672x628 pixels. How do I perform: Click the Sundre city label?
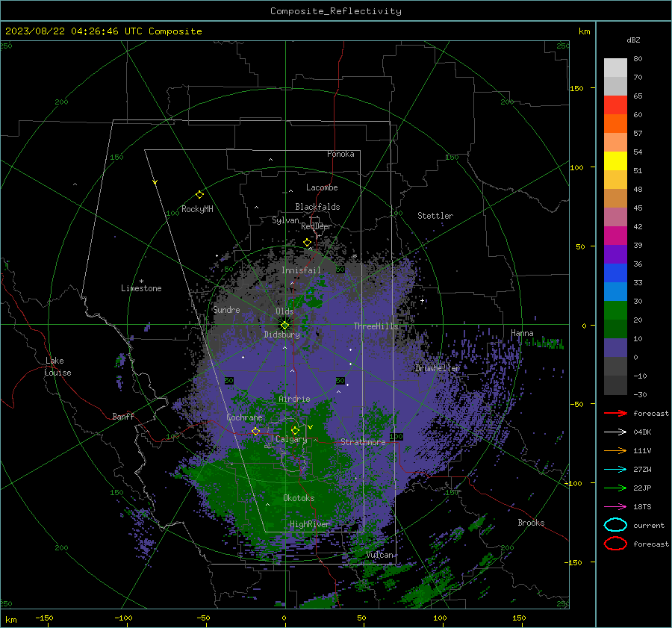[x=226, y=310]
